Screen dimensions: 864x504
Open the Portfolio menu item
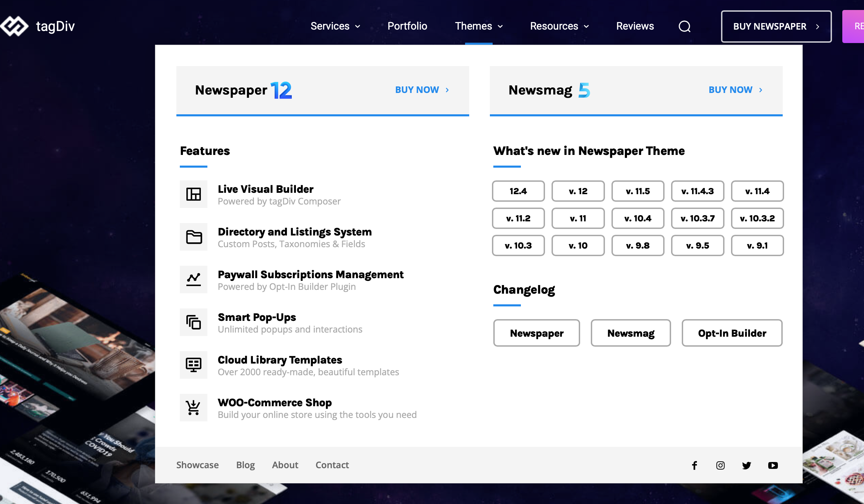tap(407, 26)
